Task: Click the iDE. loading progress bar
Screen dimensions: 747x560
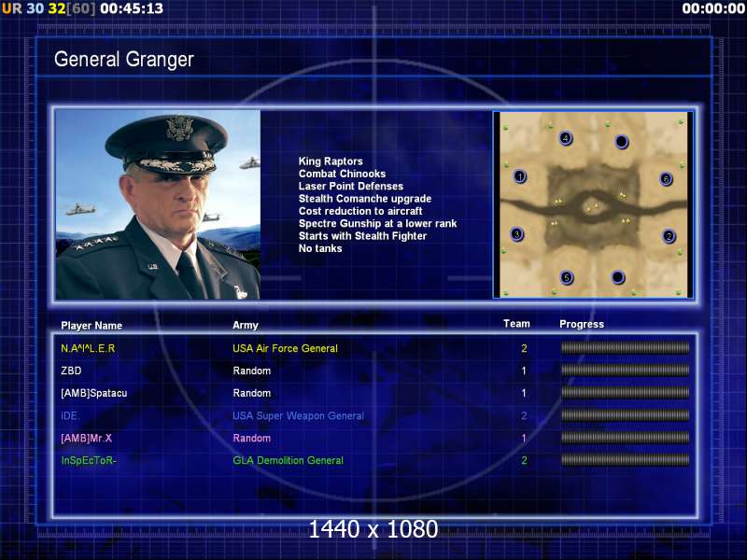Action: point(625,415)
